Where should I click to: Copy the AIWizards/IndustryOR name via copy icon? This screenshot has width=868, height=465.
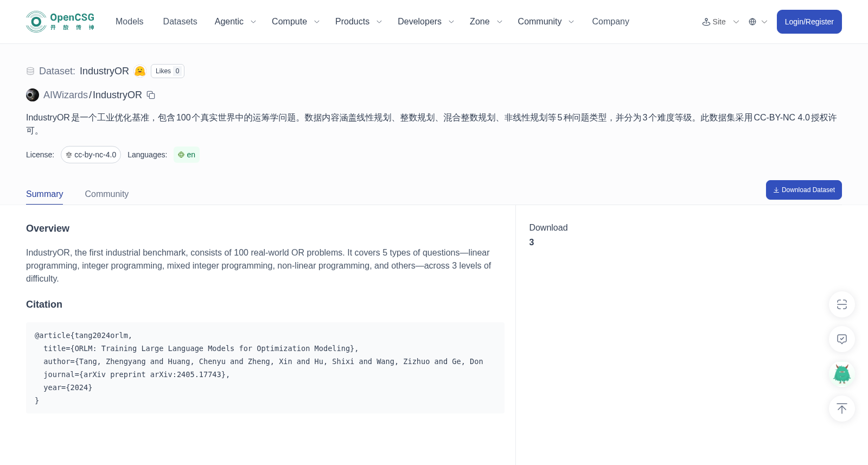click(x=151, y=95)
